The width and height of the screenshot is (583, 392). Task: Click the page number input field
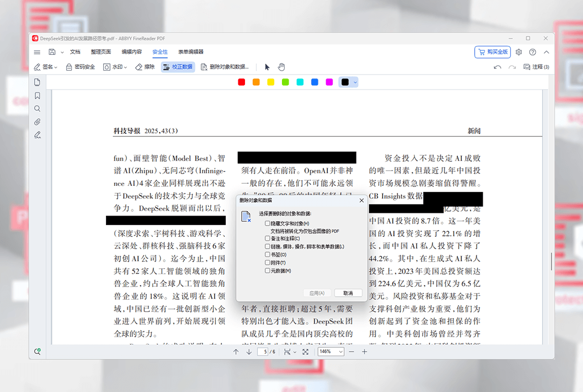pos(262,352)
